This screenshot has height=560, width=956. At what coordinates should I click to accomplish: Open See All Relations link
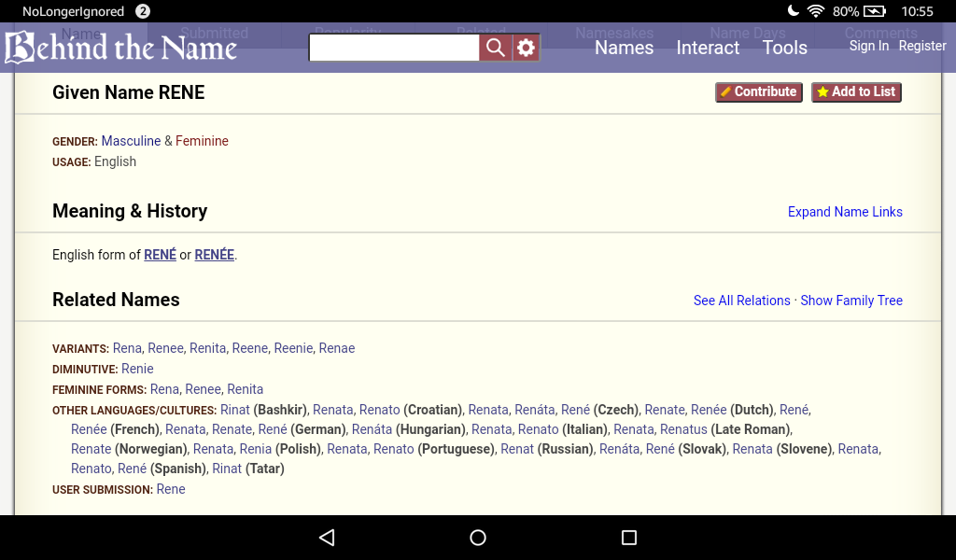pyautogui.click(x=741, y=301)
